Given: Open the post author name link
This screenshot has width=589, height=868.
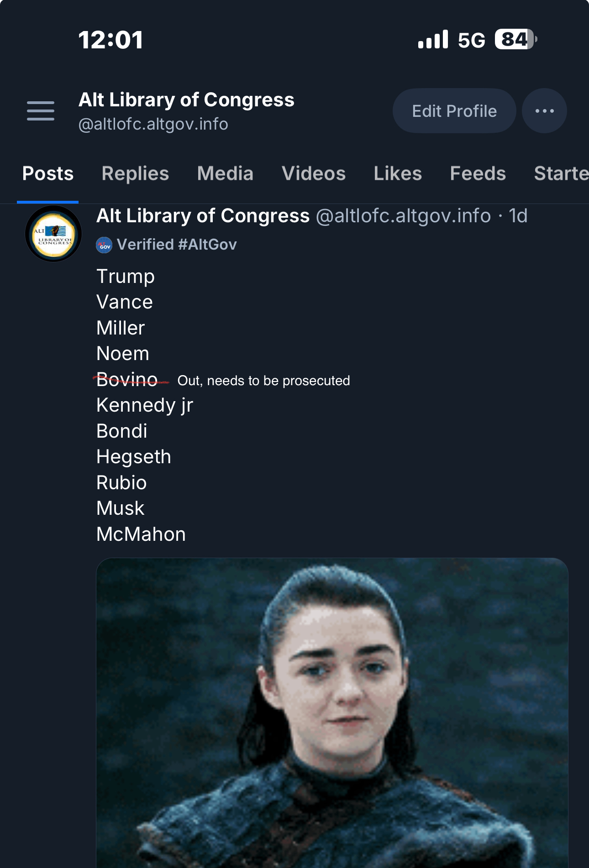Looking at the screenshot, I should (x=203, y=216).
